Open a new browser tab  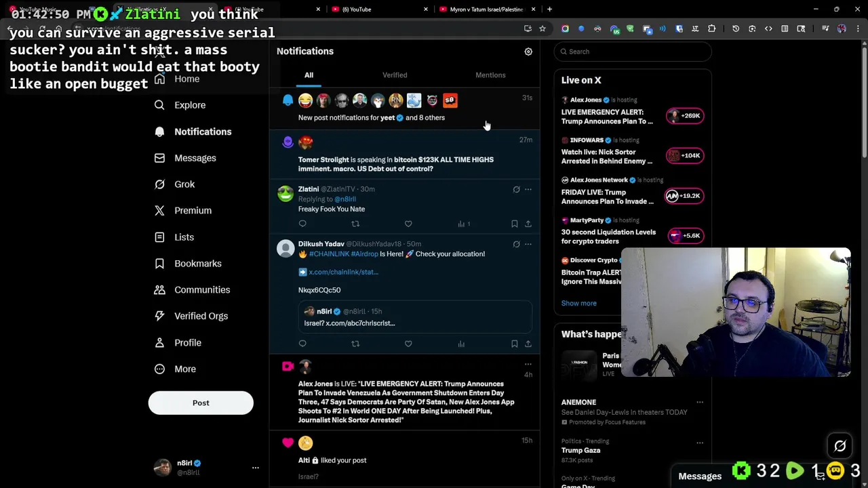tap(549, 9)
